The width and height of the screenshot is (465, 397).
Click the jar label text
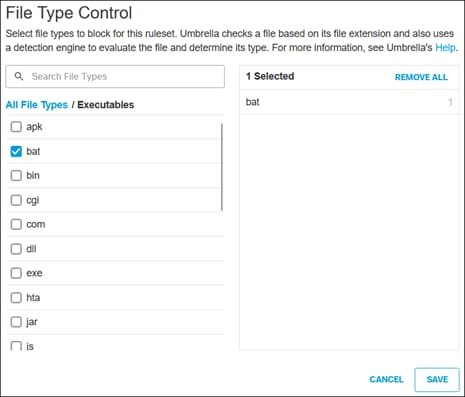[32, 322]
